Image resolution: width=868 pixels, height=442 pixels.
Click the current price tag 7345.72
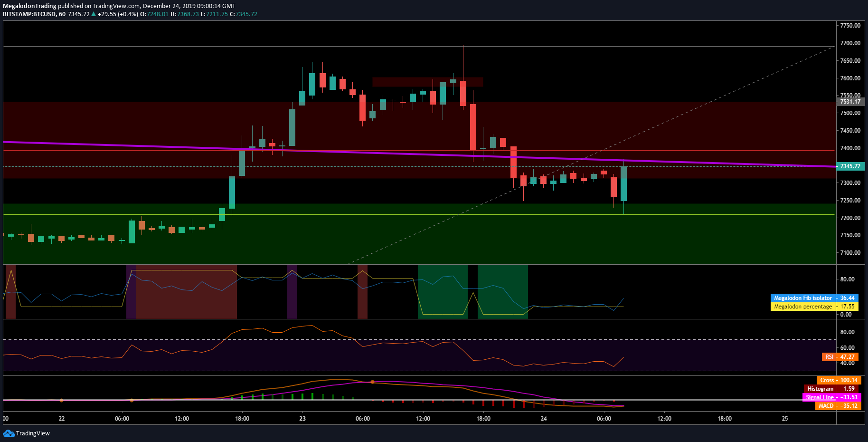pos(850,166)
